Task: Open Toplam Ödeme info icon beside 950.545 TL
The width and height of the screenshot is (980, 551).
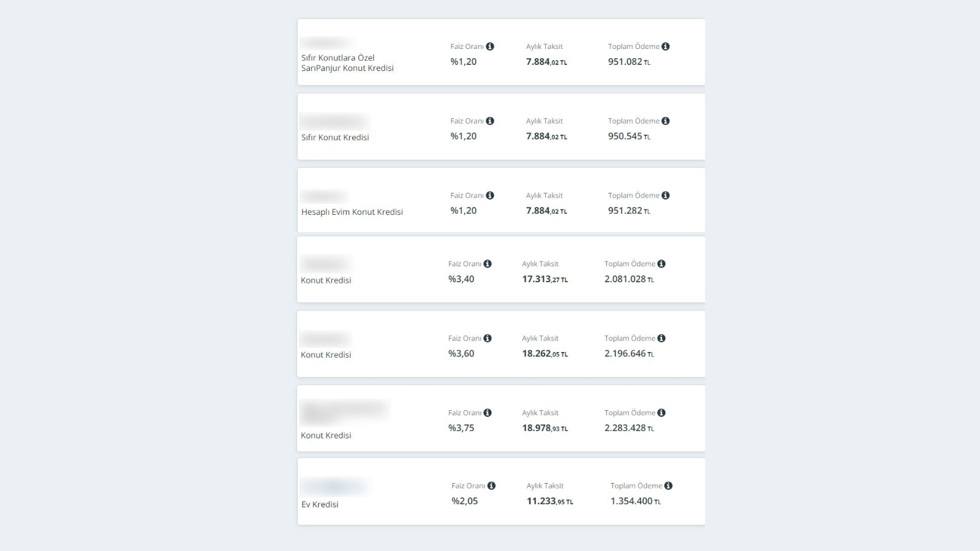Action: click(x=666, y=121)
